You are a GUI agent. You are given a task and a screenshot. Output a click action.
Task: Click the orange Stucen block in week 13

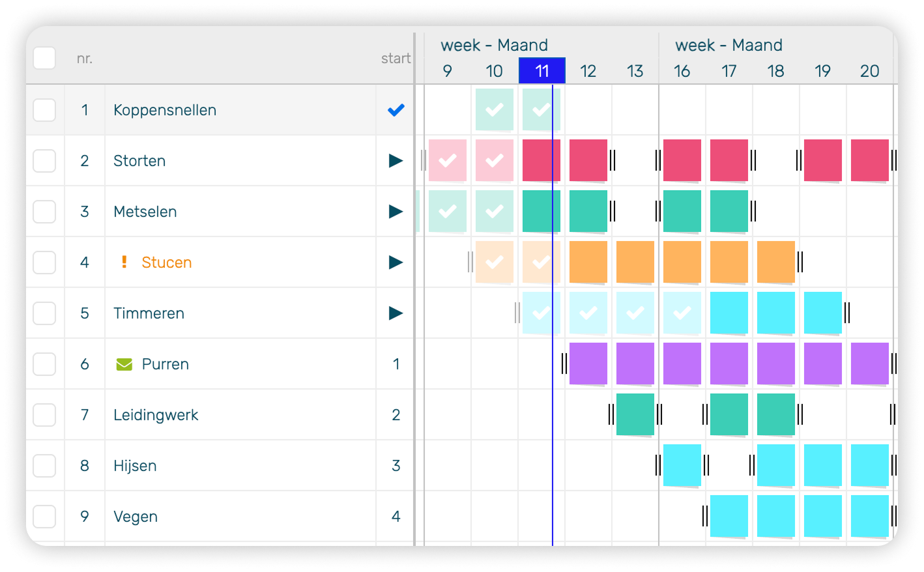635,262
